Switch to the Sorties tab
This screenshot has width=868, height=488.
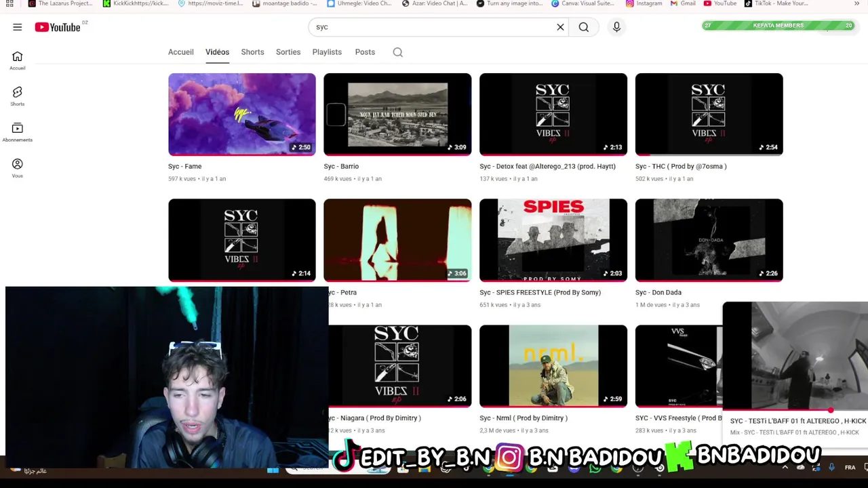pyautogui.click(x=288, y=52)
